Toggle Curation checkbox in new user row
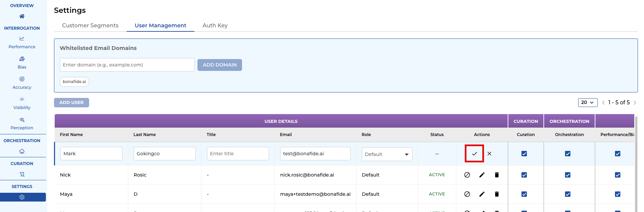The width and height of the screenshot is (644, 212). [524, 154]
